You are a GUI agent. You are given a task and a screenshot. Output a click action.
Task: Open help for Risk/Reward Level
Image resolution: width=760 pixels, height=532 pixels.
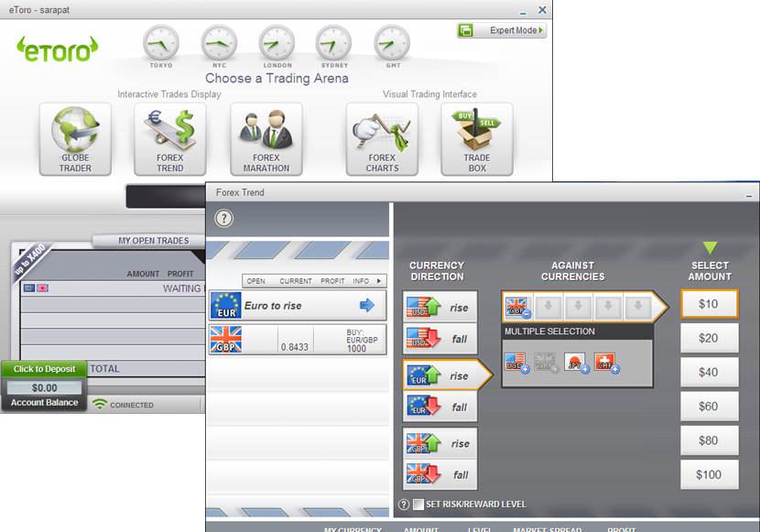[404, 505]
